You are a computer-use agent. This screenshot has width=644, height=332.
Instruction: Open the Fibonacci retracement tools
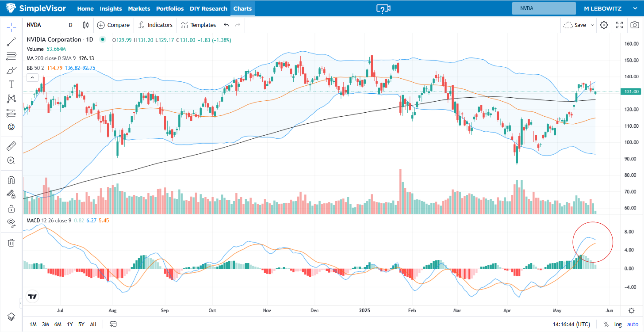(11, 56)
